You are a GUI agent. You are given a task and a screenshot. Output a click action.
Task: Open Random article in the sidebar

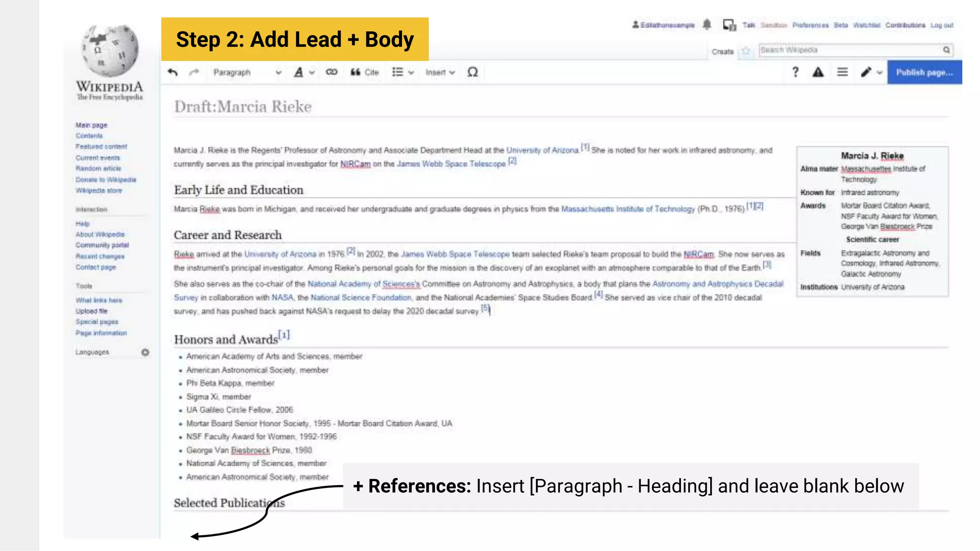99,168
